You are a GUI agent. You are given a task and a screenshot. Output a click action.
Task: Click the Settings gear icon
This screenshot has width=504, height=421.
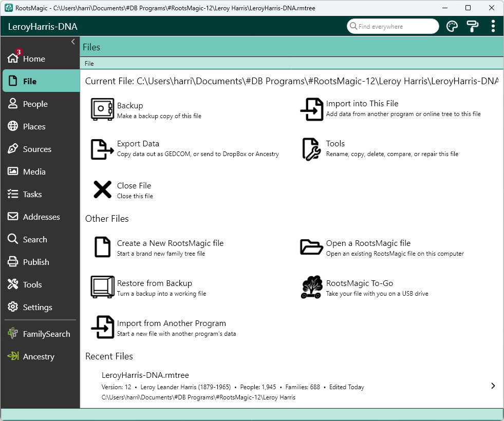tap(13, 307)
